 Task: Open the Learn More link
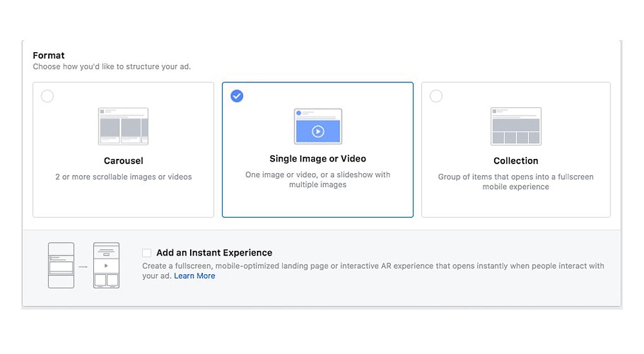click(194, 276)
